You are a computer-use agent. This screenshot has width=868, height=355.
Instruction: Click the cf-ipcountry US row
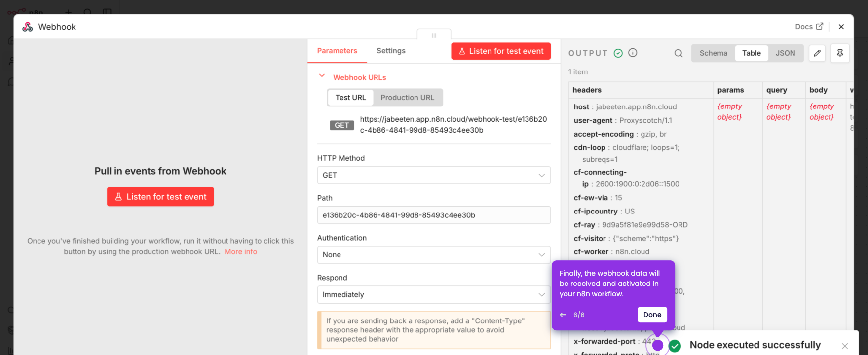coord(604,211)
